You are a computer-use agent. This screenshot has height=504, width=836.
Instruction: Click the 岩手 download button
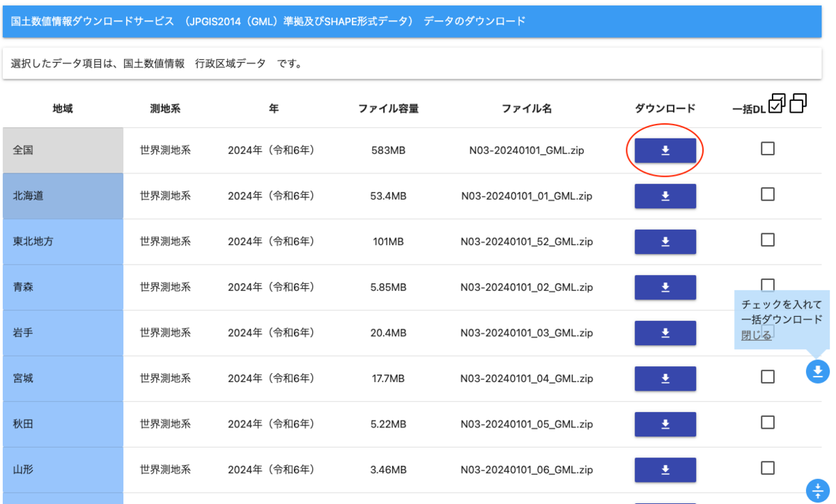(x=665, y=333)
